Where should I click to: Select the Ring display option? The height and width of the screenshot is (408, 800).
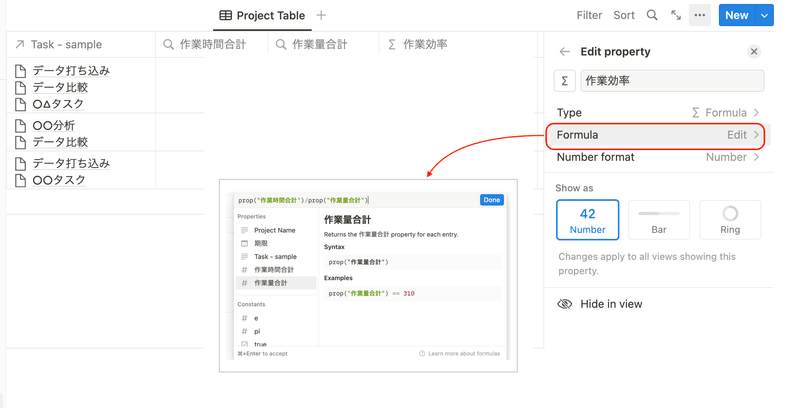point(730,220)
